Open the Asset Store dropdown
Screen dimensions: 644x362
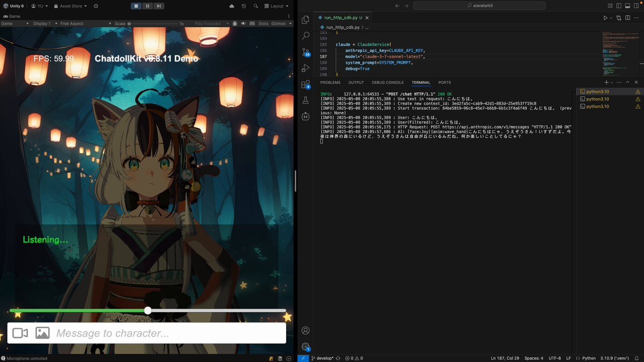click(70, 6)
